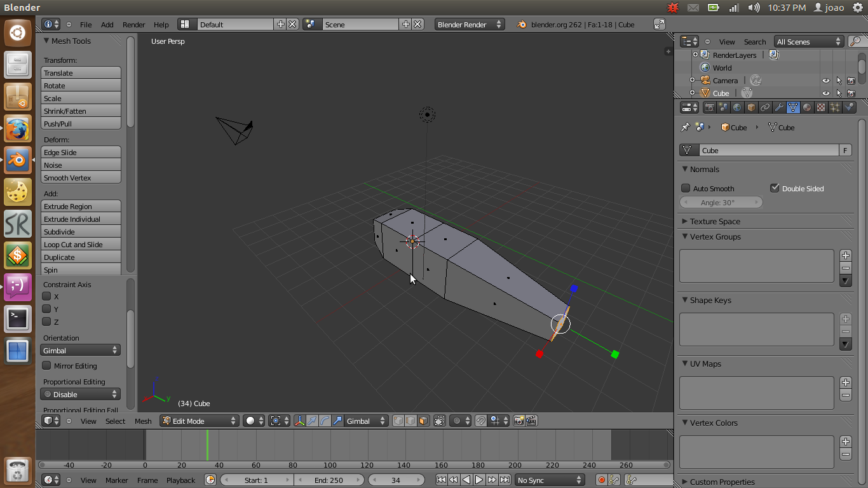Open the Modifiers wrench panel

click(779, 107)
